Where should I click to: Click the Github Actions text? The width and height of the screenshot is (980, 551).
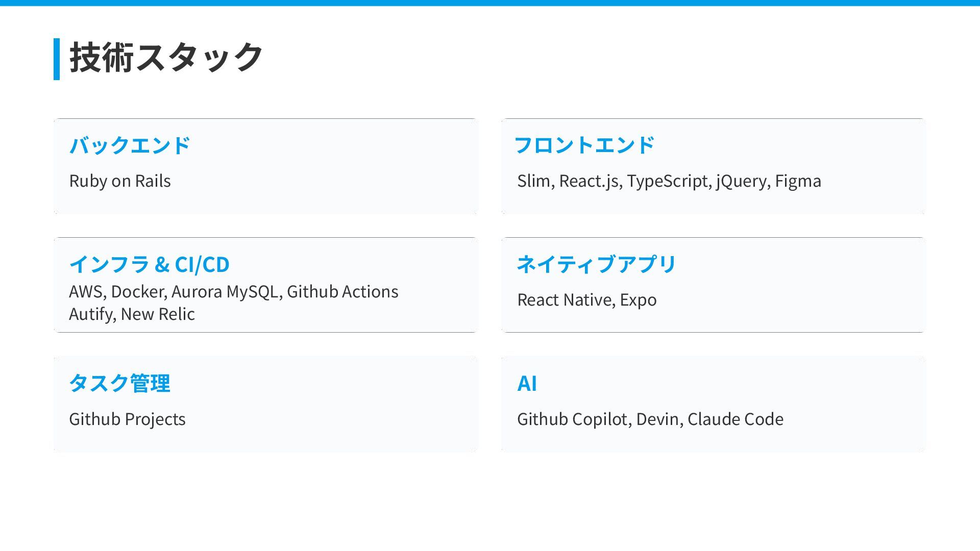[x=342, y=292]
